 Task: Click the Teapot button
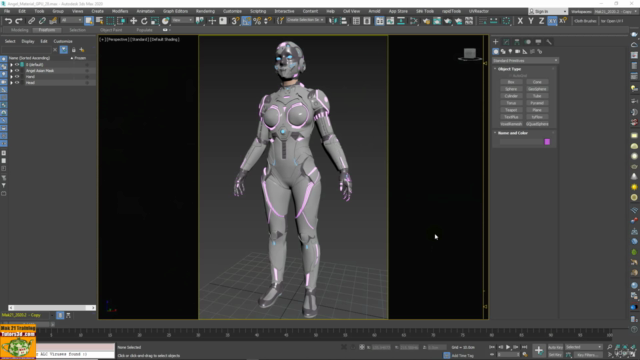(x=511, y=110)
